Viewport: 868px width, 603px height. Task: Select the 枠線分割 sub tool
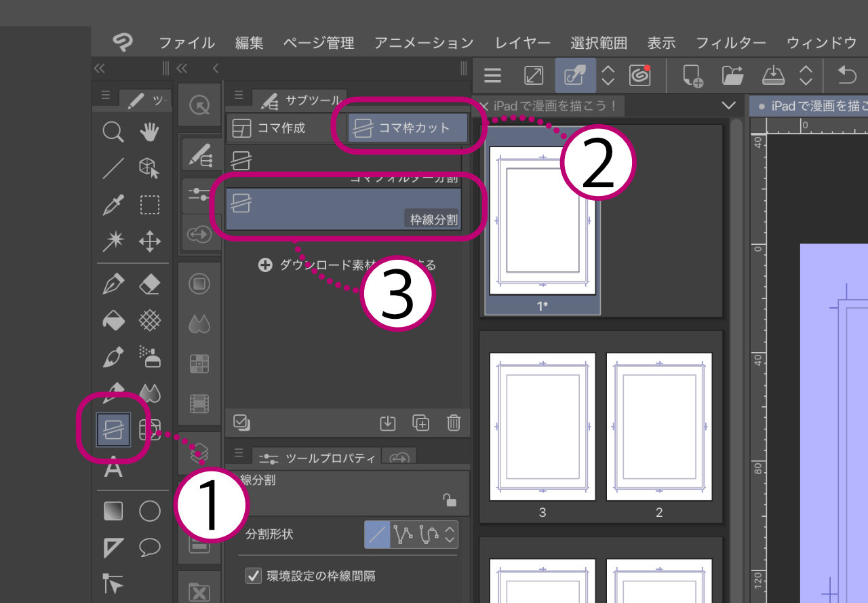point(343,210)
